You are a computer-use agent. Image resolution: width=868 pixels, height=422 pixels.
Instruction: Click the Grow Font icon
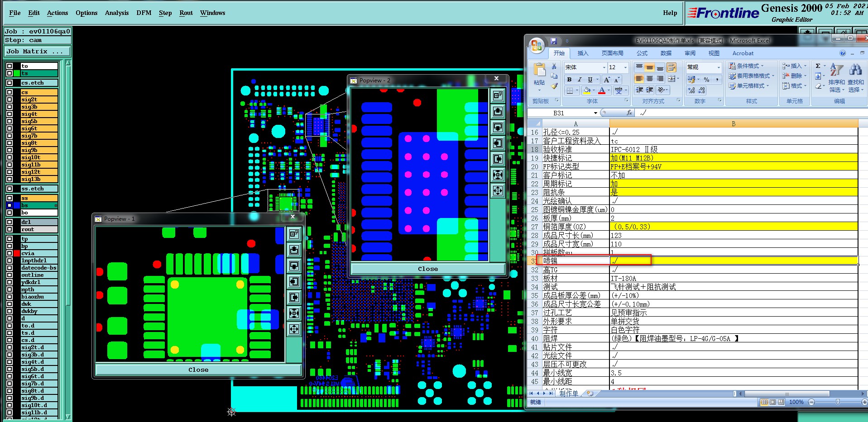(x=607, y=80)
